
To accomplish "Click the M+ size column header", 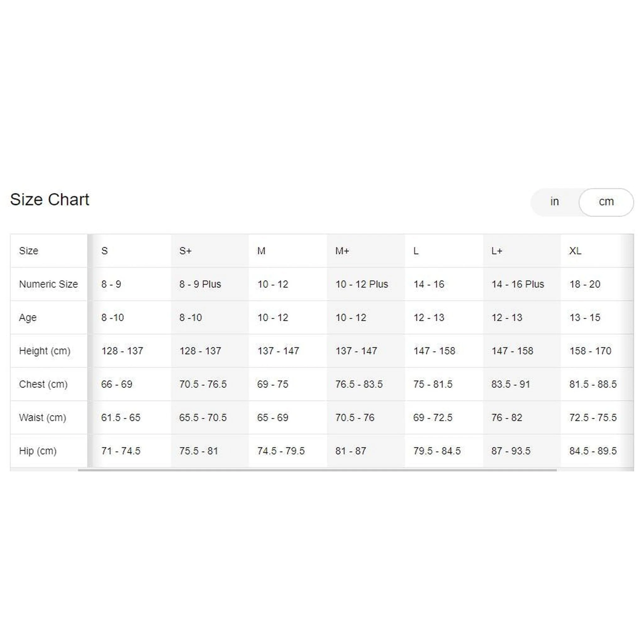I will coord(342,251).
